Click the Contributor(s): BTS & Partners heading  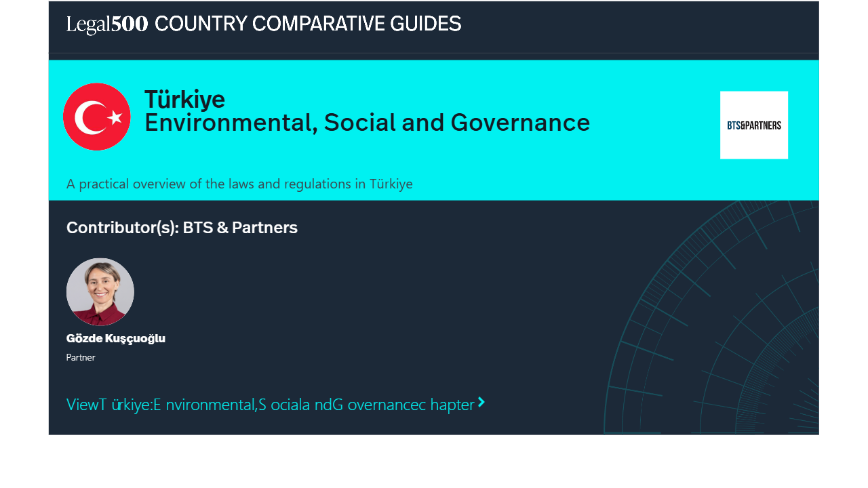[x=182, y=228]
